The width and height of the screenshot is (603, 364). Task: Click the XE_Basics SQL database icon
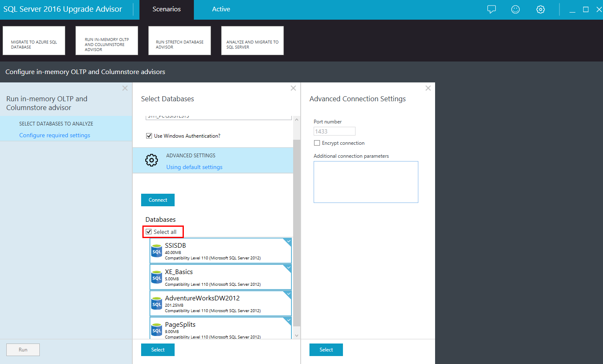[156, 277]
